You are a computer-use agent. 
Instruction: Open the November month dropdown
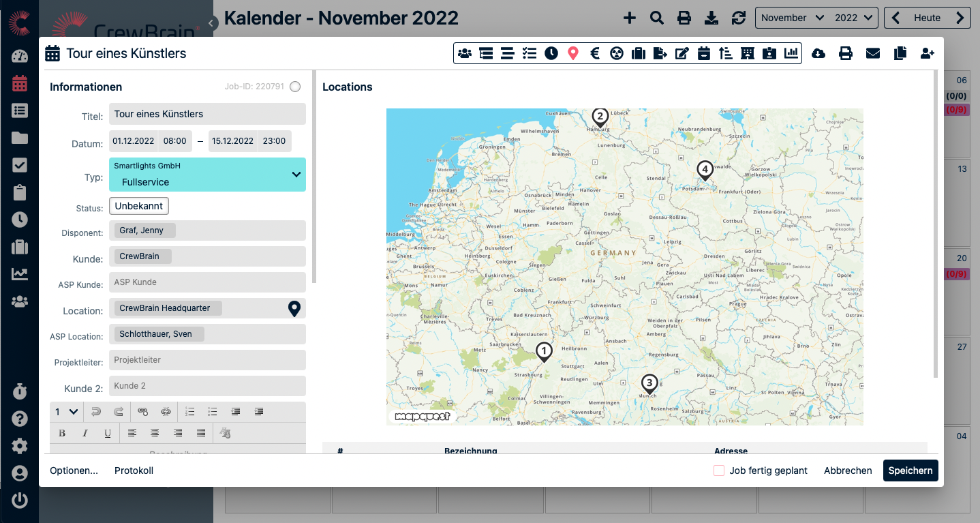tap(792, 18)
